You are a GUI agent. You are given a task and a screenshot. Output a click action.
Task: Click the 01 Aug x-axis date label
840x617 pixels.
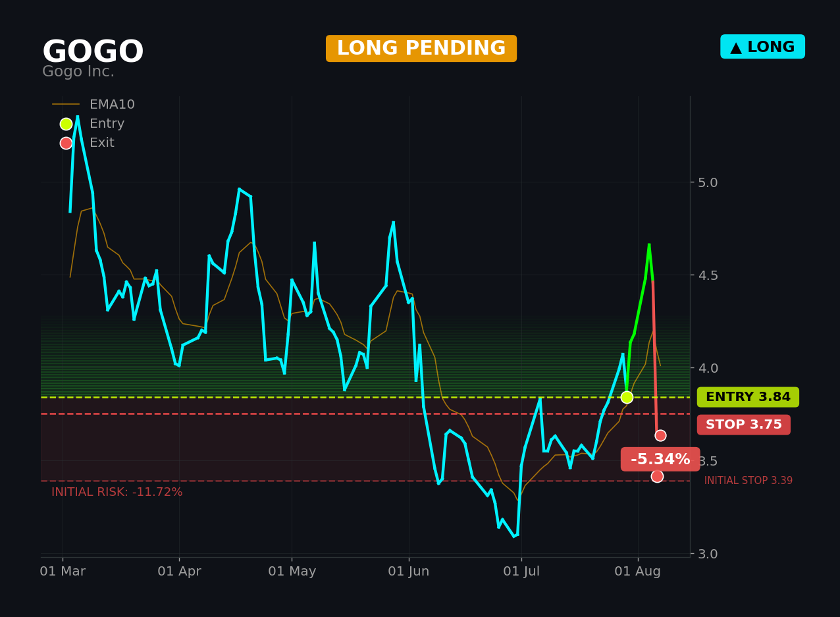coord(638,572)
